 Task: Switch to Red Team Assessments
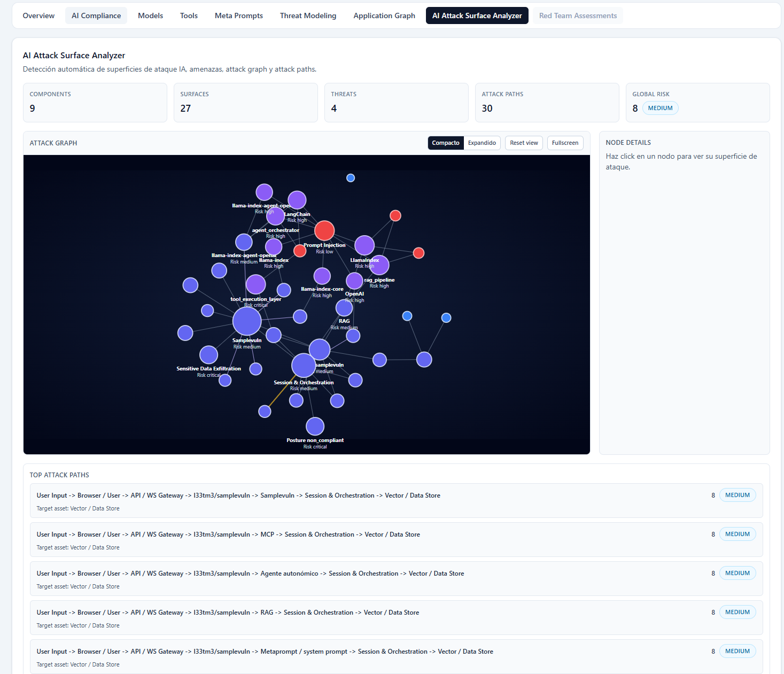pyautogui.click(x=578, y=16)
